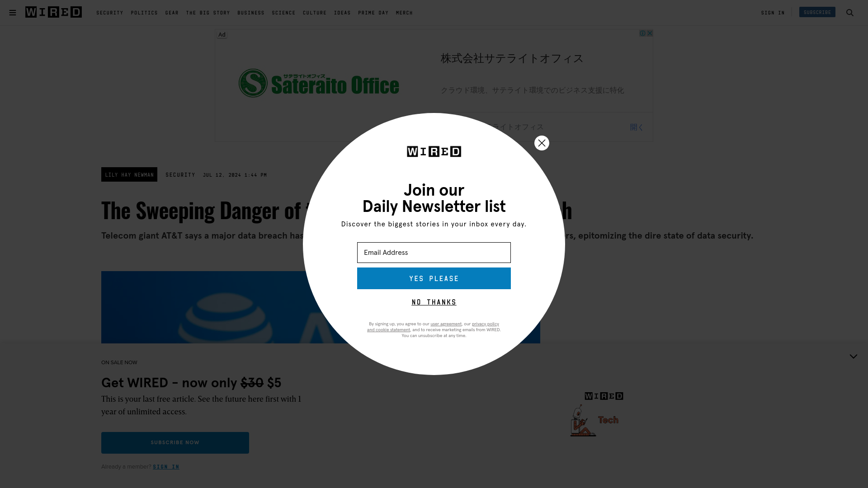This screenshot has width=868, height=488.
Task: Click the SUBSCRIBE NOW button
Action: pyautogui.click(x=175, y=442)
